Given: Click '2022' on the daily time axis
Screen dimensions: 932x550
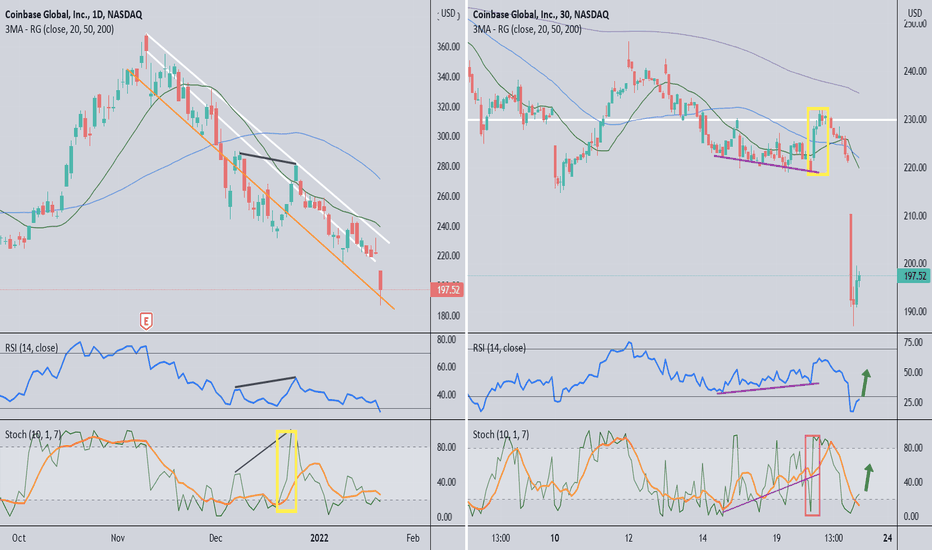Looking at the screenshot, I should click(319, 538).
